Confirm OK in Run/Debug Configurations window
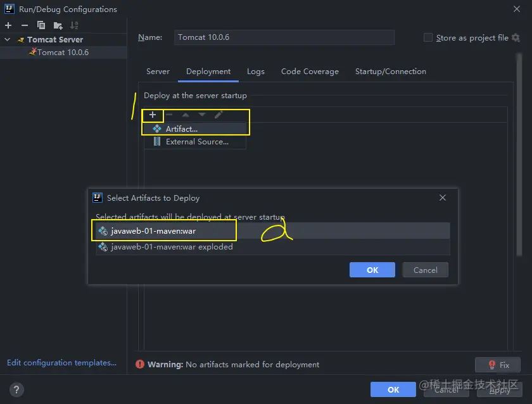Screen dimensions: 532x404 tap(393, 389)
